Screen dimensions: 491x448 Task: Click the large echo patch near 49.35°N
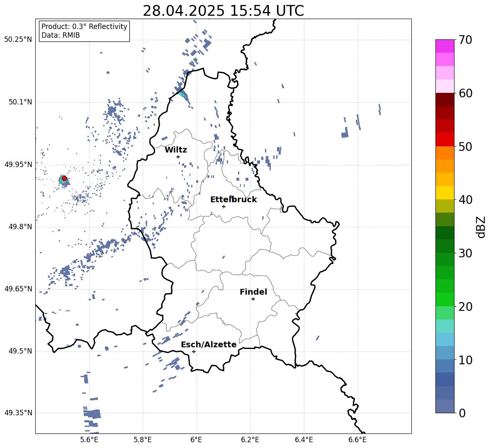click(x=93, y=414)
